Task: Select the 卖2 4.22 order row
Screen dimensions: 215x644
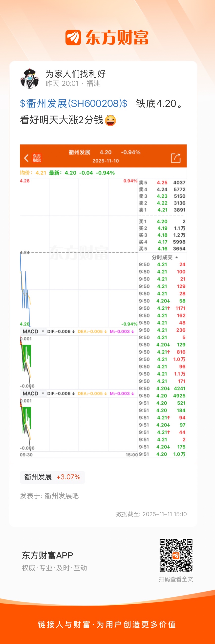Action: pyautogui.click(x=162, y=203)
